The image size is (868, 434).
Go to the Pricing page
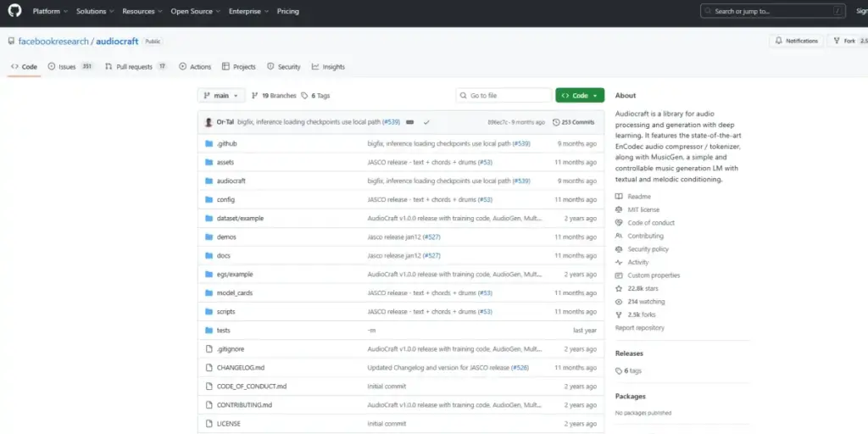tap(288, 11)
